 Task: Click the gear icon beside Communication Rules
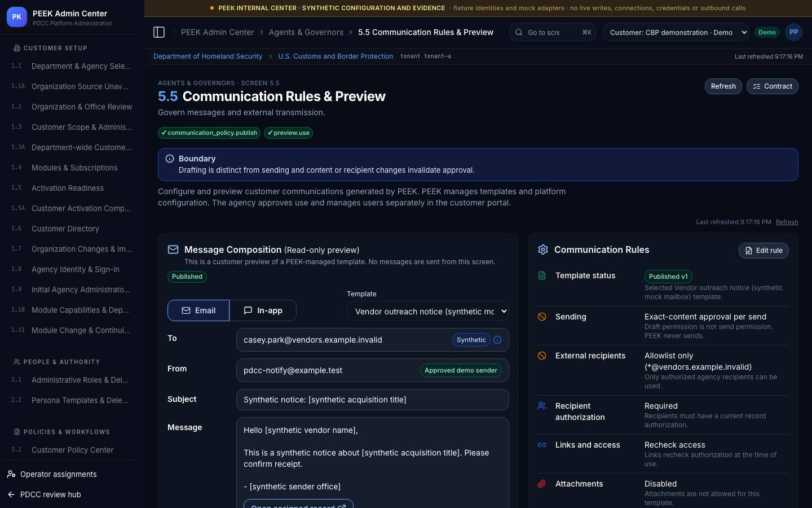[x=543, y=249]
